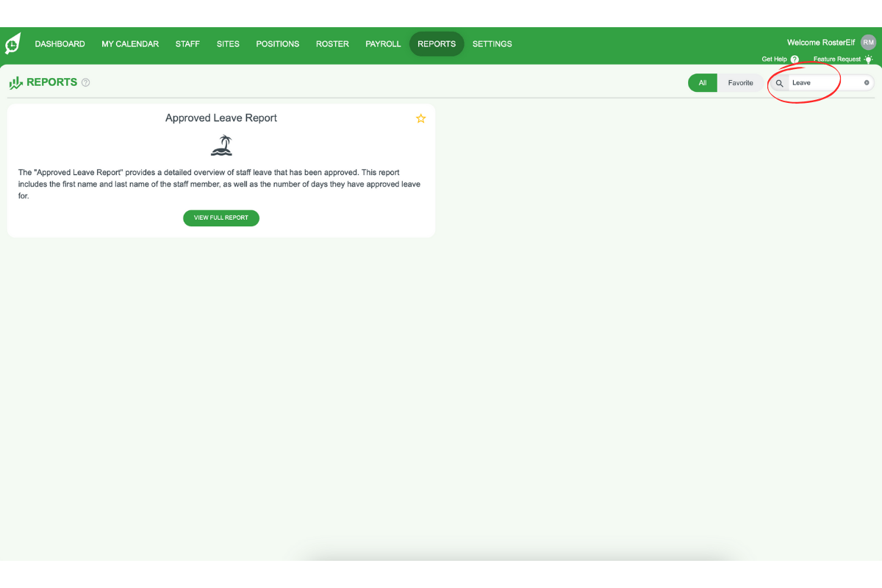The width and height of the screenshot is (882, 588).
Task: Click the help icon beside Reports heading
Action: (85, 83)
